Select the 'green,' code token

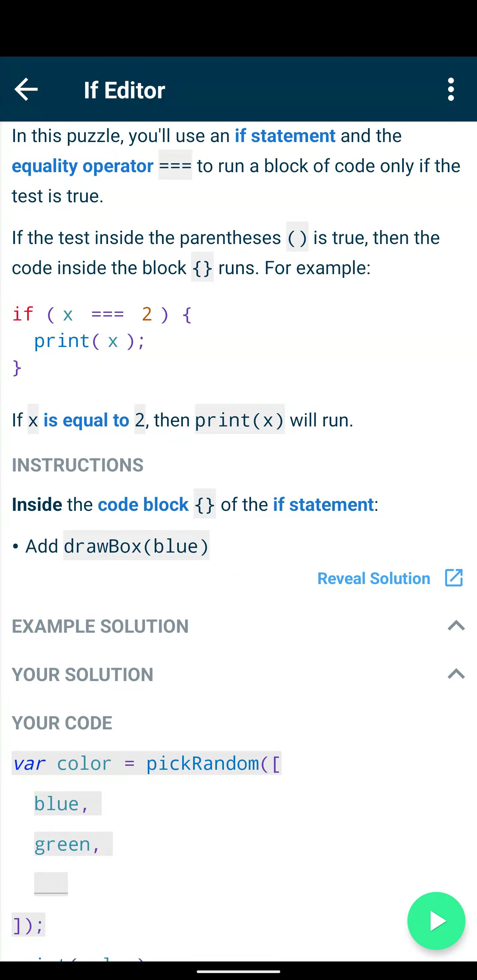coord(74,843)
